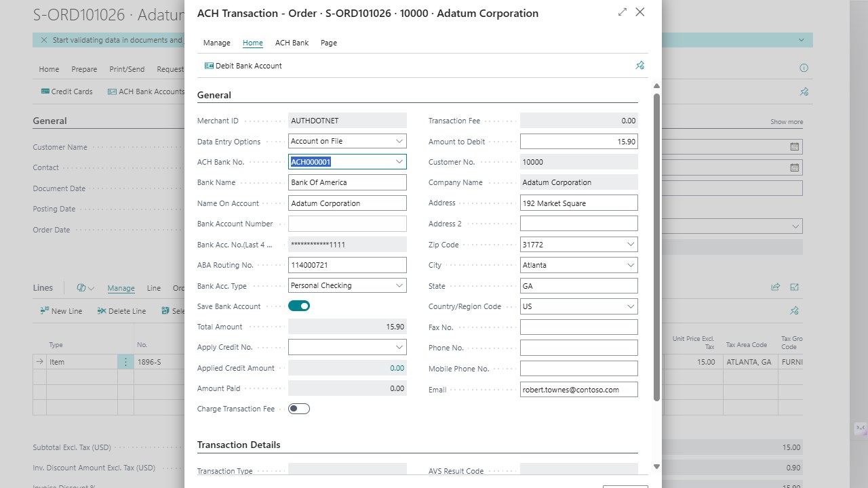Open more options for the 1896-S item line

[x=125, y=361]
